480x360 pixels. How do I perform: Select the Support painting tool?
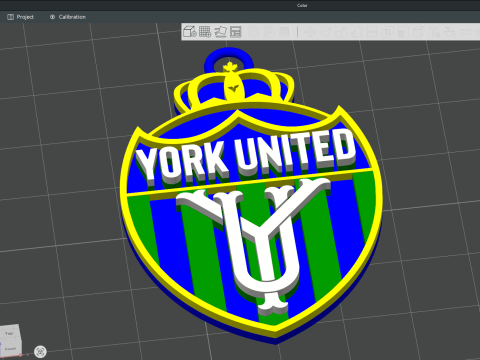[403, 32]
